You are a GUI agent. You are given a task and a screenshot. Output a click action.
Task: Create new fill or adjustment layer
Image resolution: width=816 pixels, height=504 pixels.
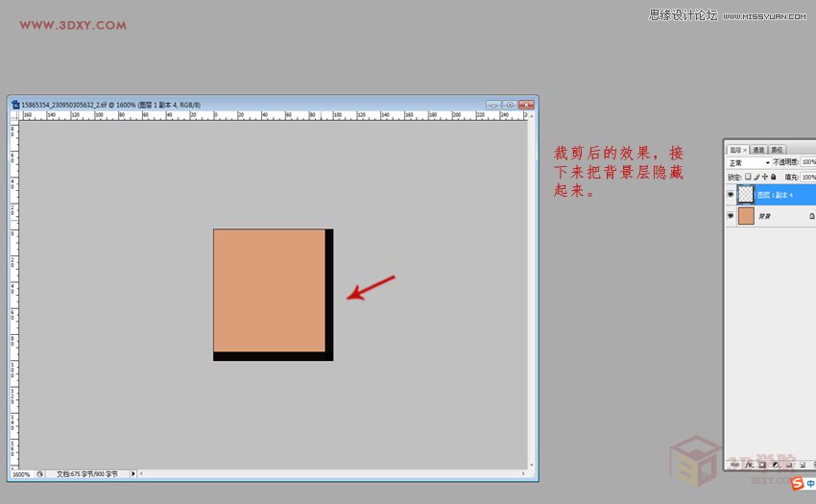pos(776,465)
